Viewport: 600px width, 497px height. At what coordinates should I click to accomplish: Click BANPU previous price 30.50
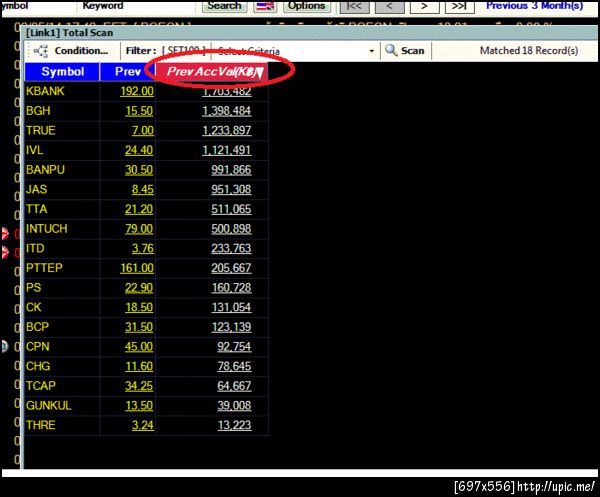click(139, 169)
